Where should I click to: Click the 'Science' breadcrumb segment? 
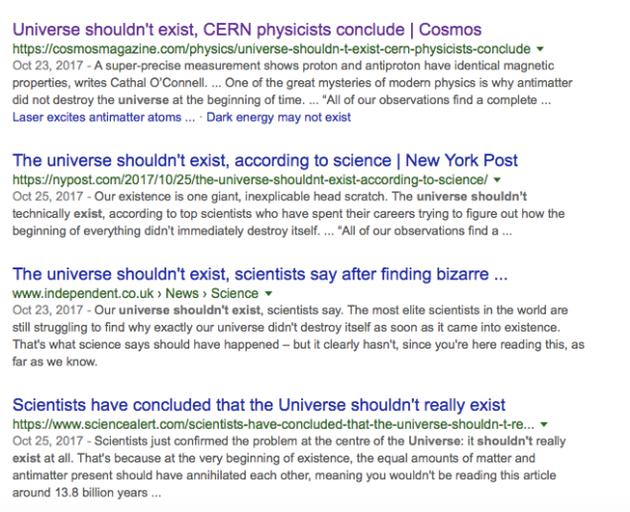tap(235, 293)
